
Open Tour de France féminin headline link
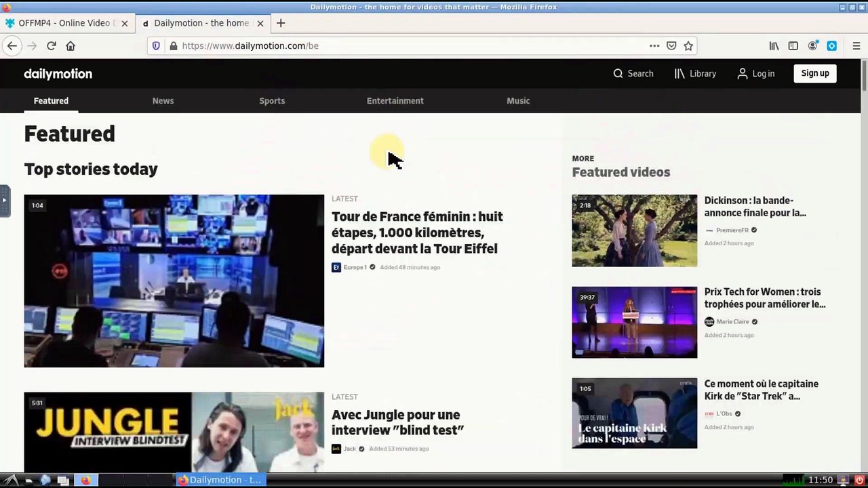click(x=417, y=232)
